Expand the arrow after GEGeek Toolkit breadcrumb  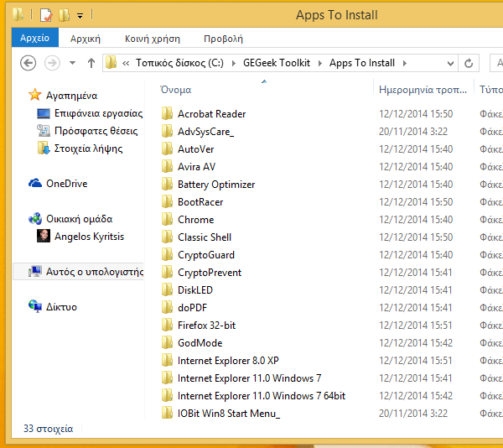[319, 63]
